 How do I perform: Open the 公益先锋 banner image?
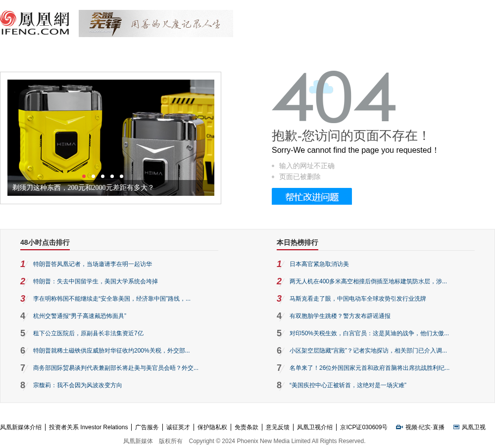pos(155,23)
